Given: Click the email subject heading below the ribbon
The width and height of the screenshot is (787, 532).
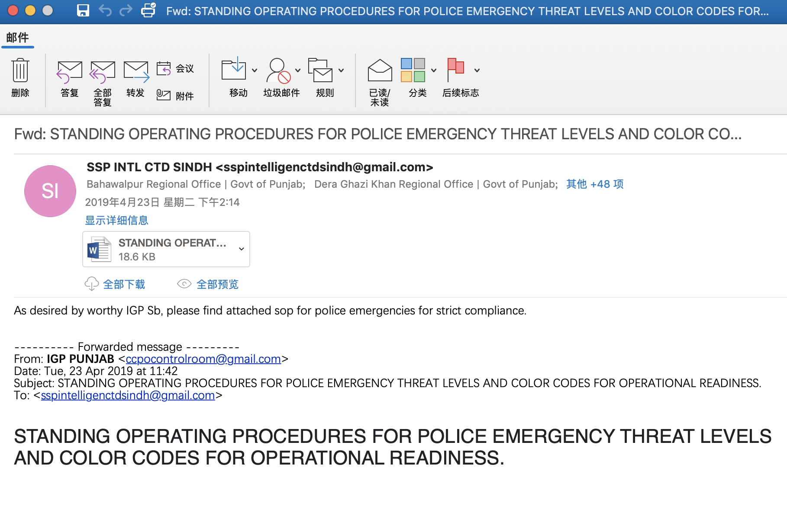Looking at the screenshot, I should tap(378, 134).
